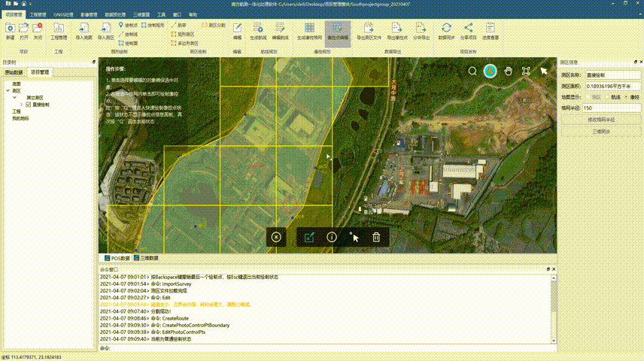The height and width of the screenshot is (361, 644).
Task: Select the 航线 radio button
Action: (606, 97)
